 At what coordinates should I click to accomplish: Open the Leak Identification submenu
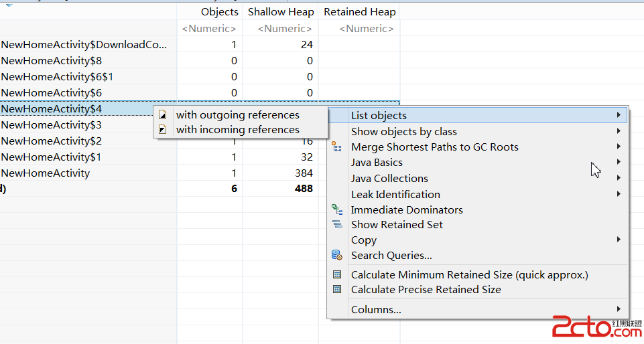pyautogui.click(x=395, y=194)
